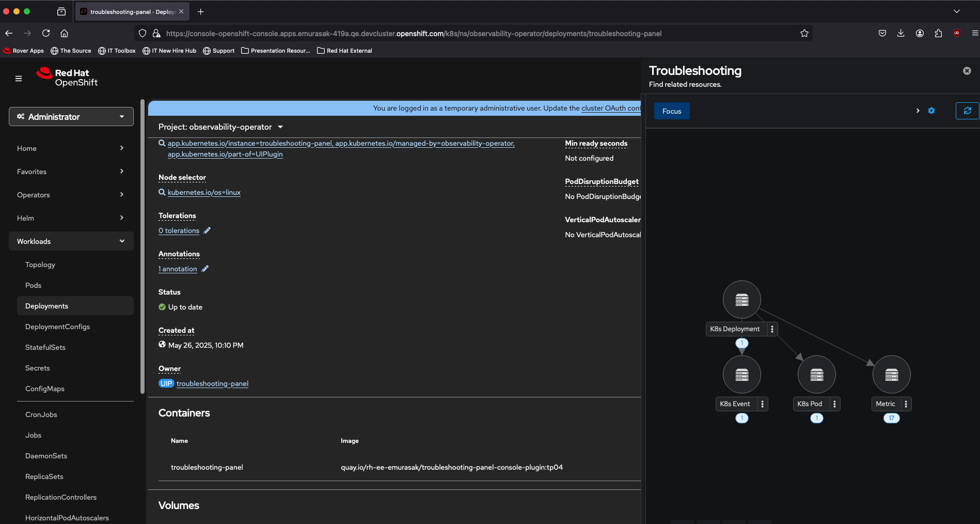Select the Metric graph node
This screenshot has height=524, width=980.
[x=892, y=375]
